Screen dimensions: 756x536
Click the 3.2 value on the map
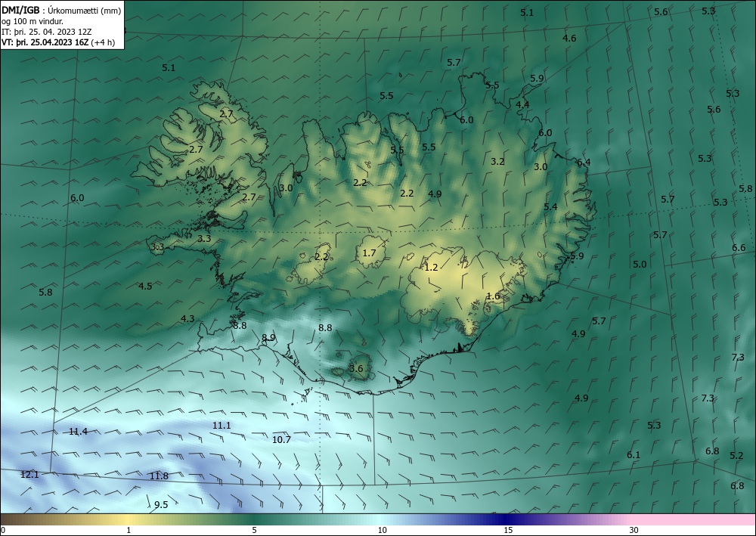pos(497,162)
